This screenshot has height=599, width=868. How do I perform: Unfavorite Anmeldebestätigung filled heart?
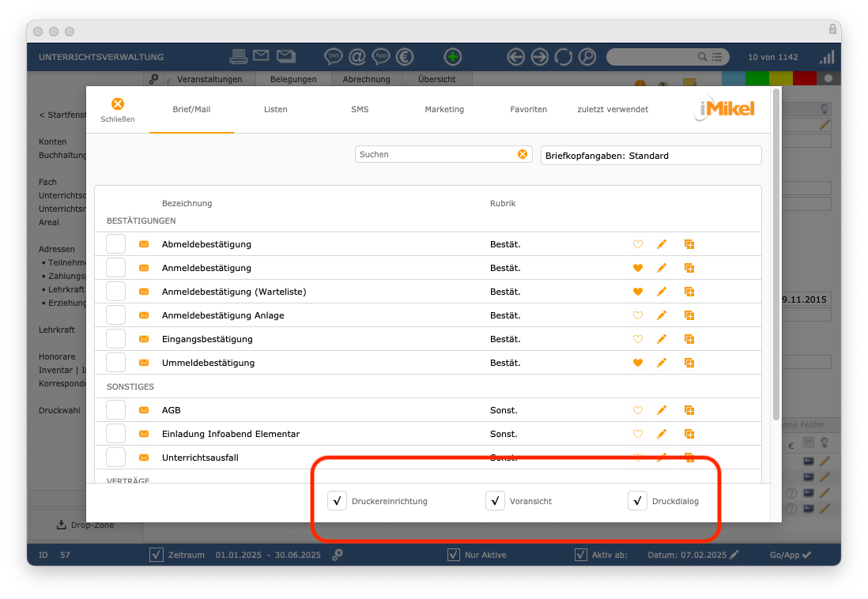coord(638,268)
